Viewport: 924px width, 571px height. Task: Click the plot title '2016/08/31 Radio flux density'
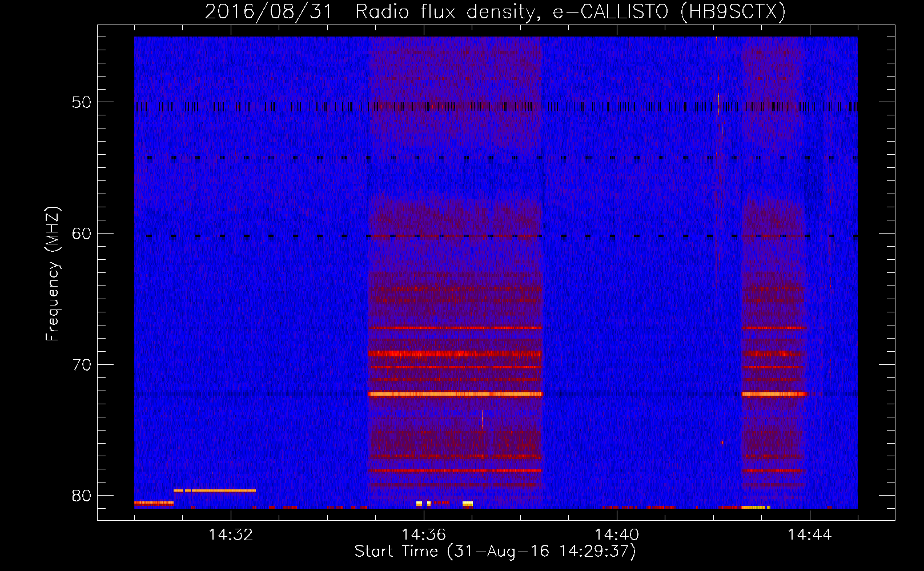pos(495,11)
